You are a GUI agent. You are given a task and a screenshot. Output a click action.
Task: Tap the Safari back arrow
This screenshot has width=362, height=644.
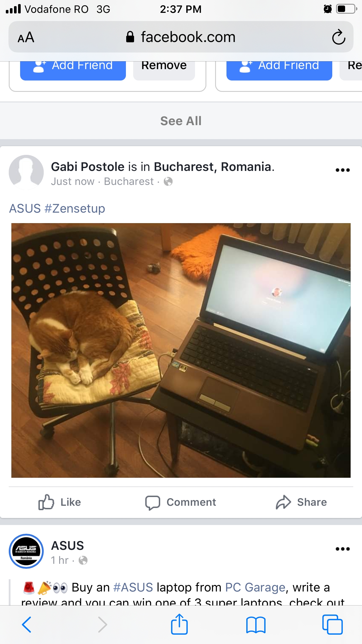click(x=27, y=624)
